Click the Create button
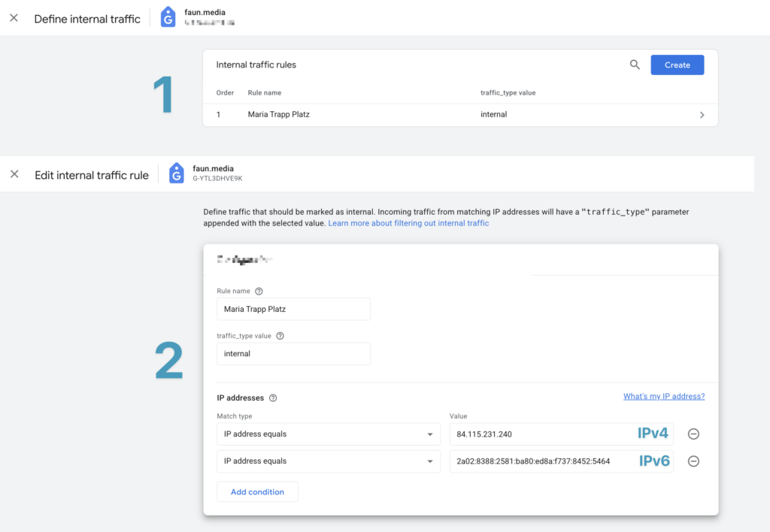Image resolution: width=770 pixels, height=532 pixels. (678, 65)
